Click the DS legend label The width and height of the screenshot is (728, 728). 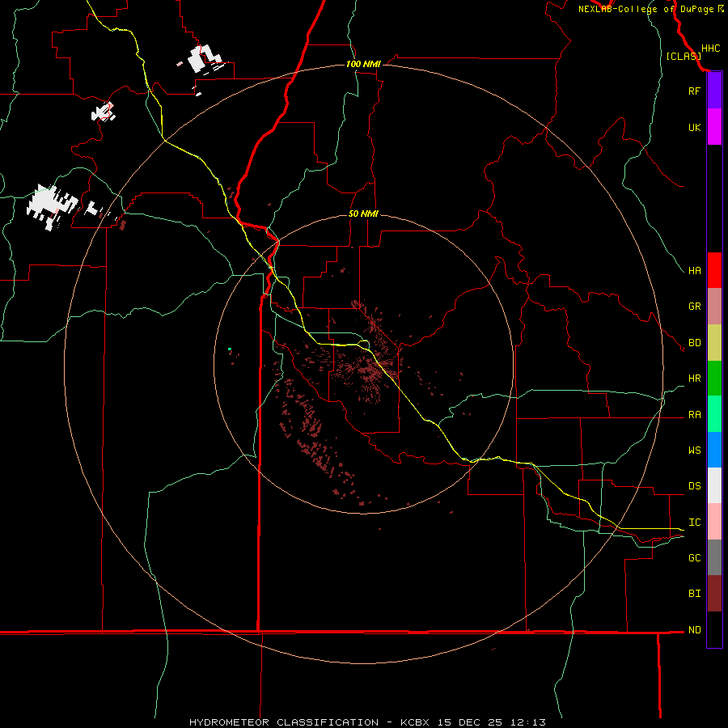click(x=694, y=486)
